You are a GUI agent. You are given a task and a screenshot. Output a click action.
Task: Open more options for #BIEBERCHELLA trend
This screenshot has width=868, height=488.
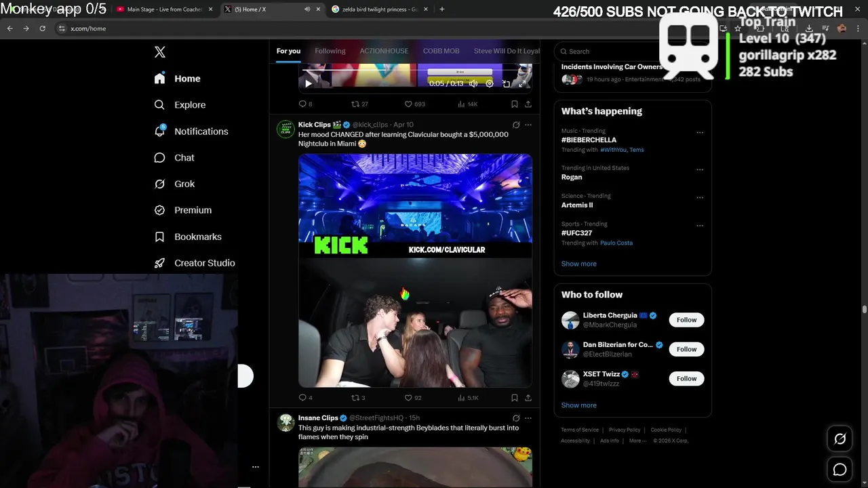[700, 133]
